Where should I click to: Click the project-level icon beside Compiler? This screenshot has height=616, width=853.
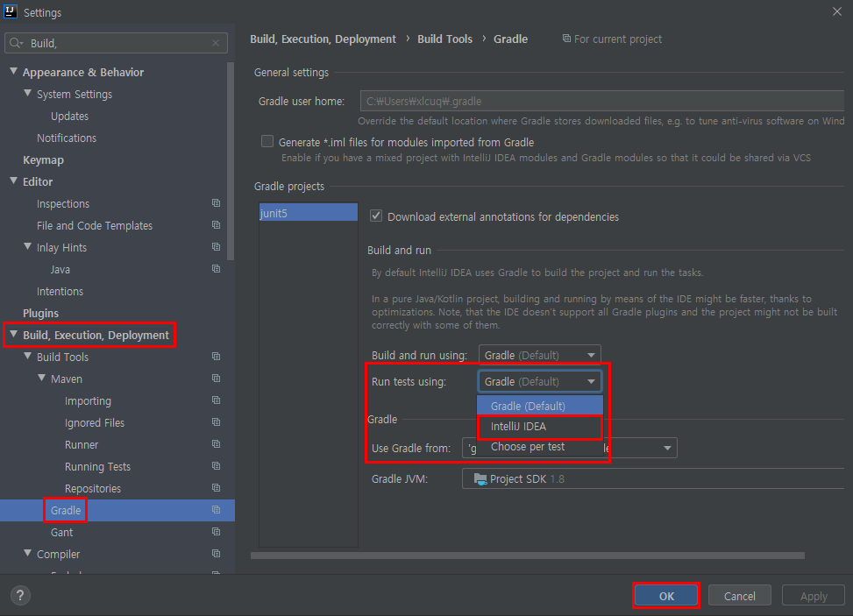coord(216,554)
